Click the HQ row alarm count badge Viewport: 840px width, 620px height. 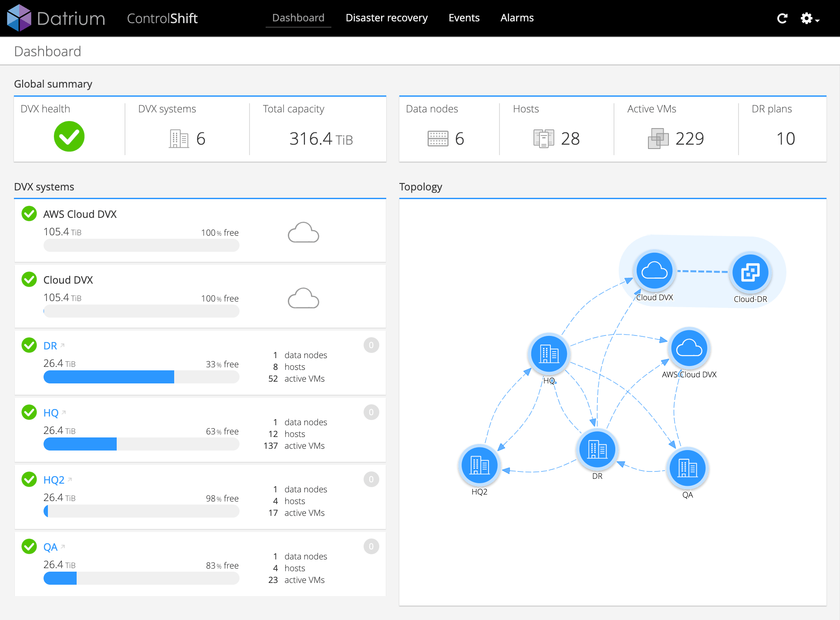(x=371, y=412)
